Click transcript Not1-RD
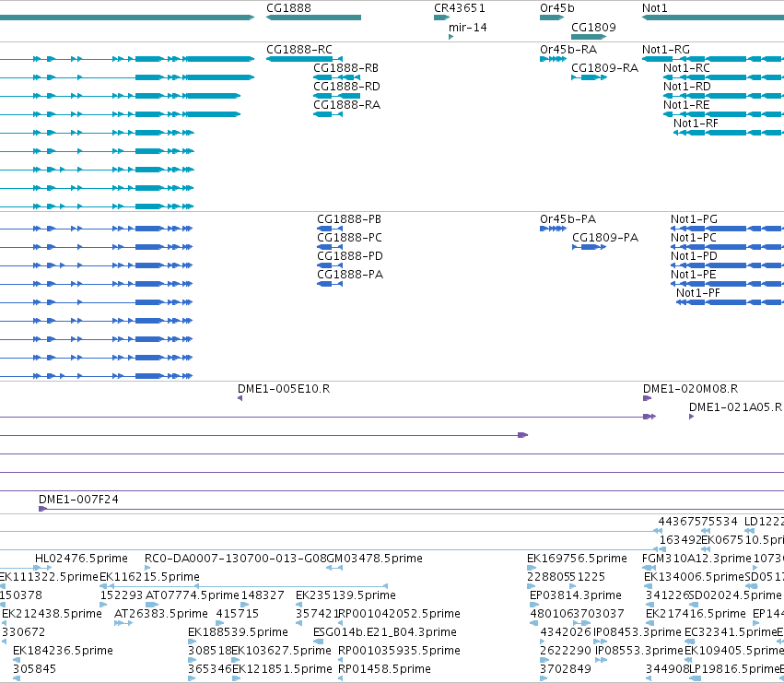The image size is (784, 683). [x=723, y=96]
